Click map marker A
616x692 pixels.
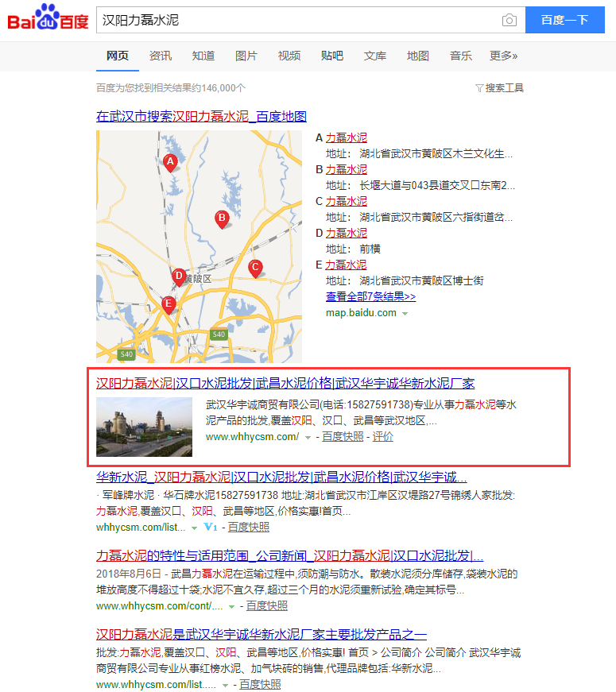pyautogui.click(x=170, y=163)
